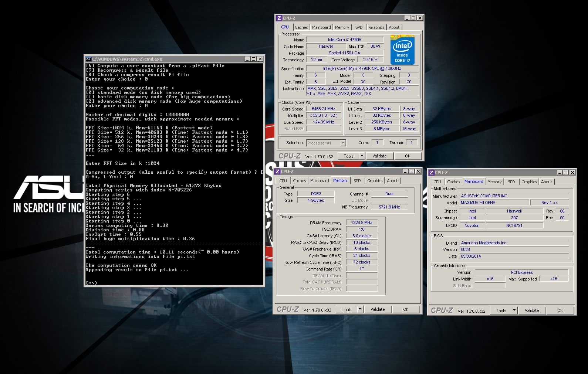Click the Tools button in the Memory window

tap(347, 309)
